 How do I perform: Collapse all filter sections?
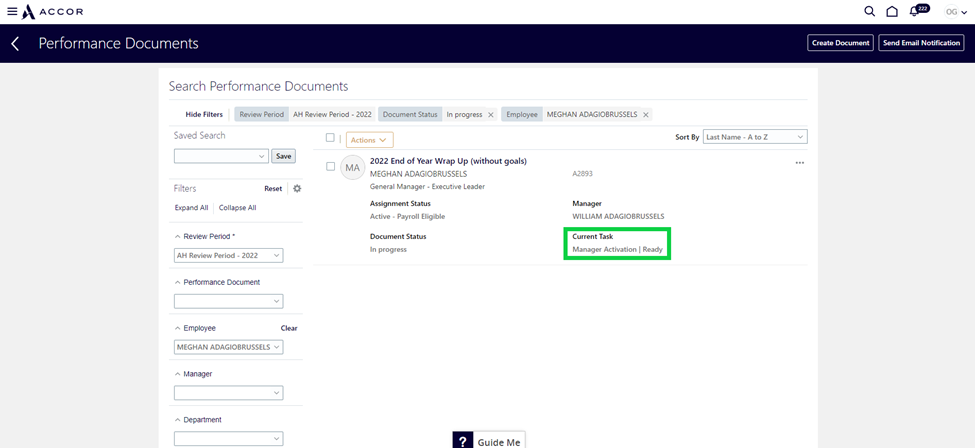237,208
